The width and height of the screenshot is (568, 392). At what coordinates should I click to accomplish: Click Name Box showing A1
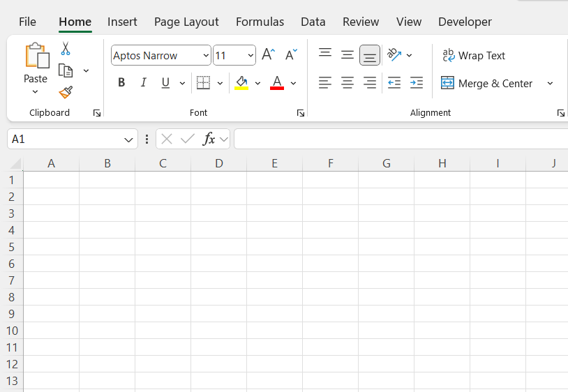[65, 139]
